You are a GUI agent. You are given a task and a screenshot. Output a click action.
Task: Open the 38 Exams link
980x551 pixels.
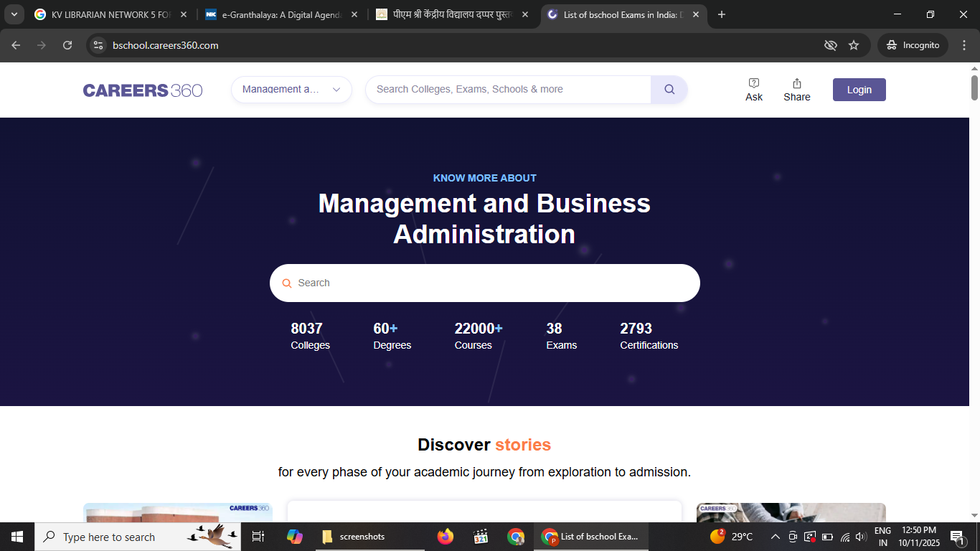[561, 336]
